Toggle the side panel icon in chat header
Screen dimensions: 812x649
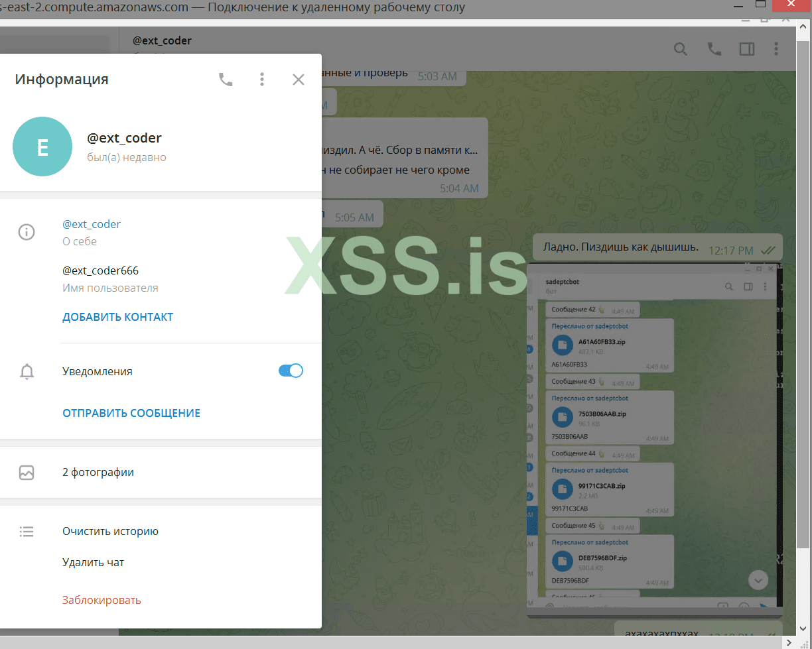point(746,49)
